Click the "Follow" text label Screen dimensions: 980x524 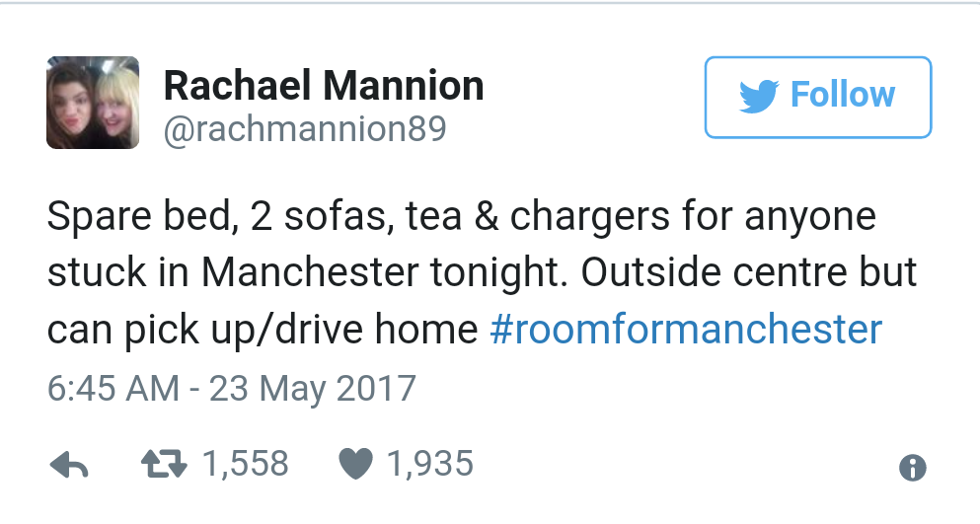coord(843,95)
